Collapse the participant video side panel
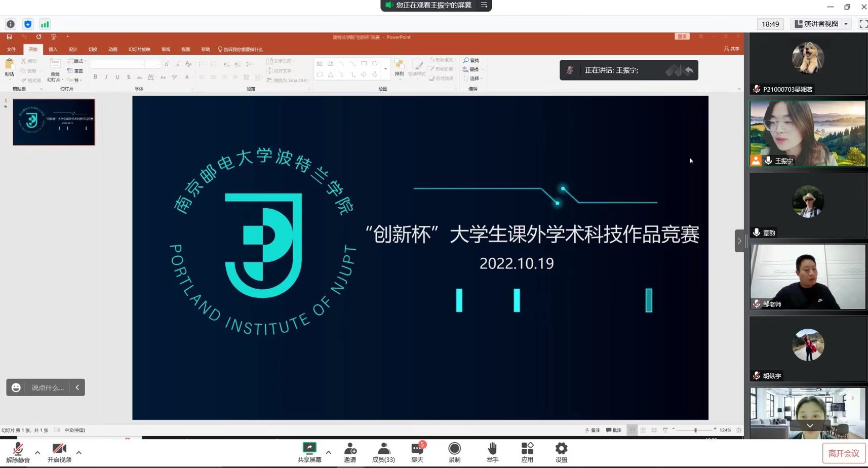The image size is (868, 468). pos(739,241)
